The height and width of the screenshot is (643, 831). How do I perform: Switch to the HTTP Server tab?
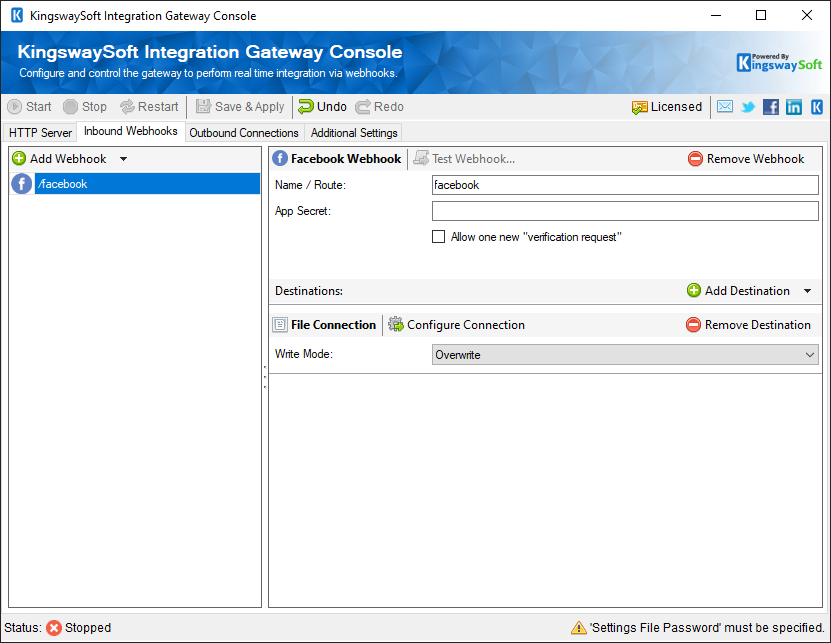(x=40, y=133)
